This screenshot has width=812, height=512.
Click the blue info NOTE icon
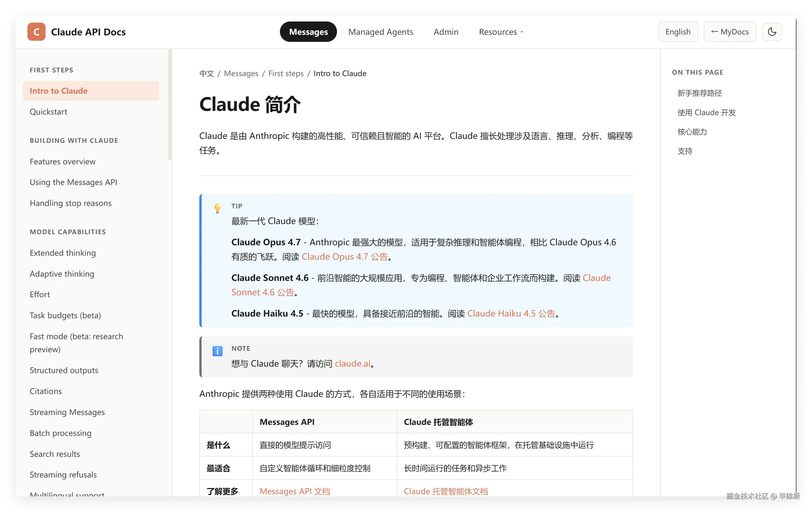pyautogui.click(x=217, y=351)
